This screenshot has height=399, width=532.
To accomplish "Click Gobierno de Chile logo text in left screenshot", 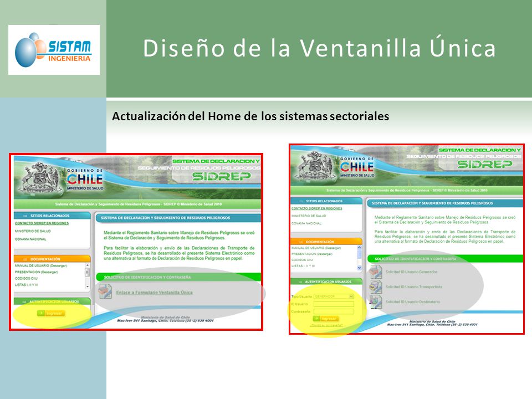I will point(85,179).
